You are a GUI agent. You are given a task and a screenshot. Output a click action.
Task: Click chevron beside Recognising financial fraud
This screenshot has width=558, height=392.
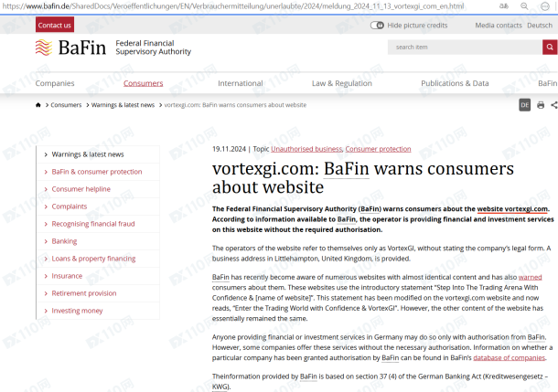[46, 224]
